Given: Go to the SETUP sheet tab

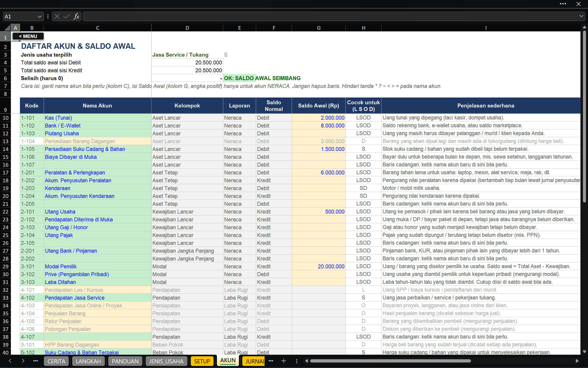Looking at the screenshot, I should click(202, 361).
